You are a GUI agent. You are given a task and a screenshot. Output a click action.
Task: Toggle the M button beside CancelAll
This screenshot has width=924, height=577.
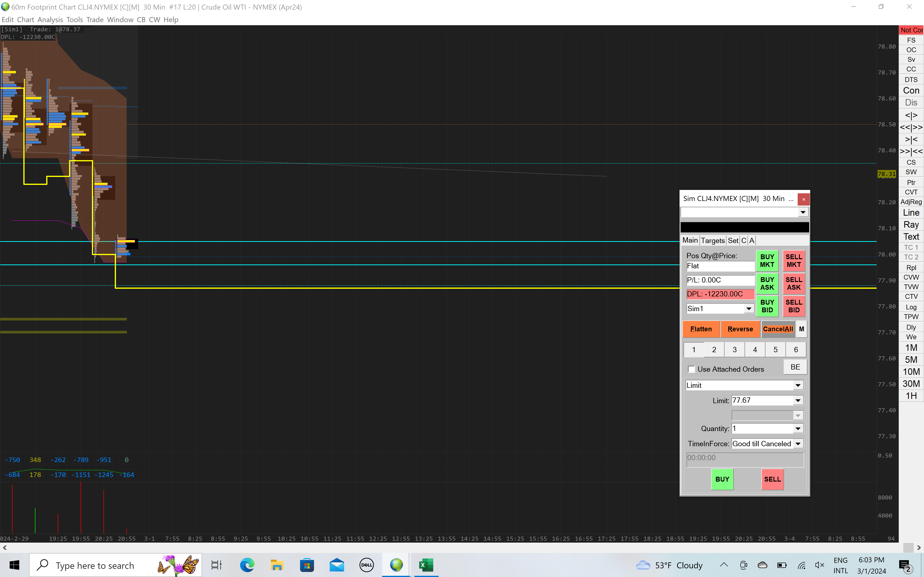(x=801, y=329)
